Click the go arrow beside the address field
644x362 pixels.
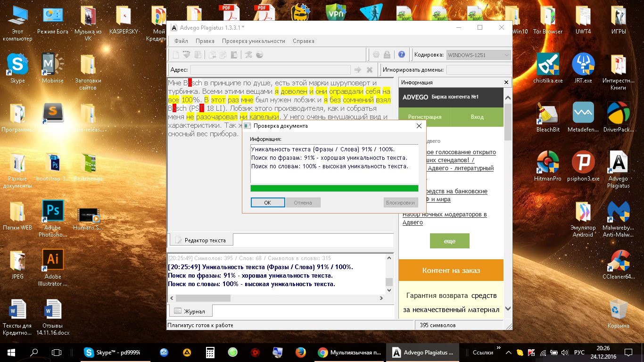[358, 70]
